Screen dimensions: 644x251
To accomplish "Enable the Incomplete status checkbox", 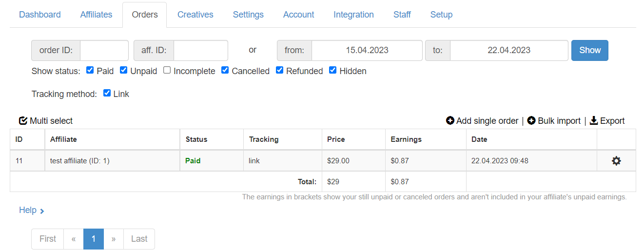I will tap(167, 70).
